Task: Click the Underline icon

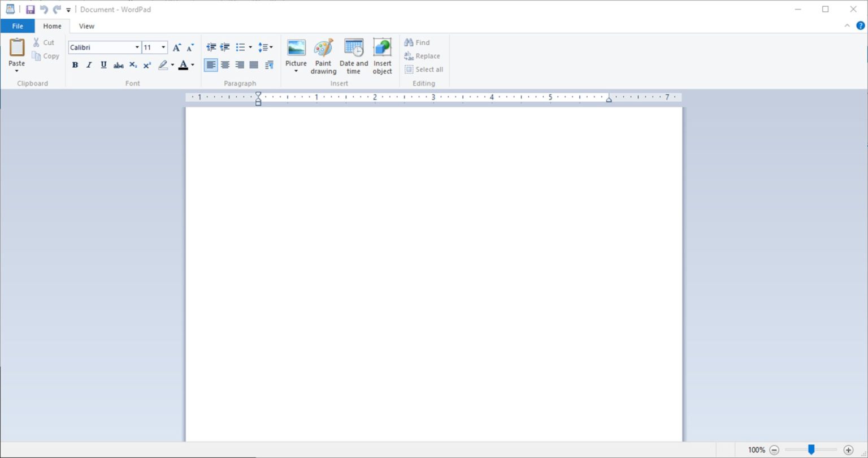Action: (x=103, y=64)
